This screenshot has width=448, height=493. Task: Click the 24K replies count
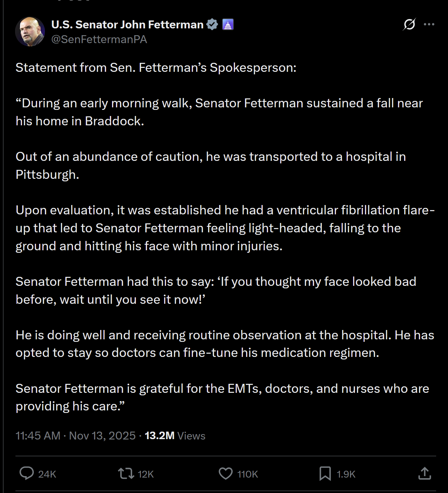[x=47, y=474]
